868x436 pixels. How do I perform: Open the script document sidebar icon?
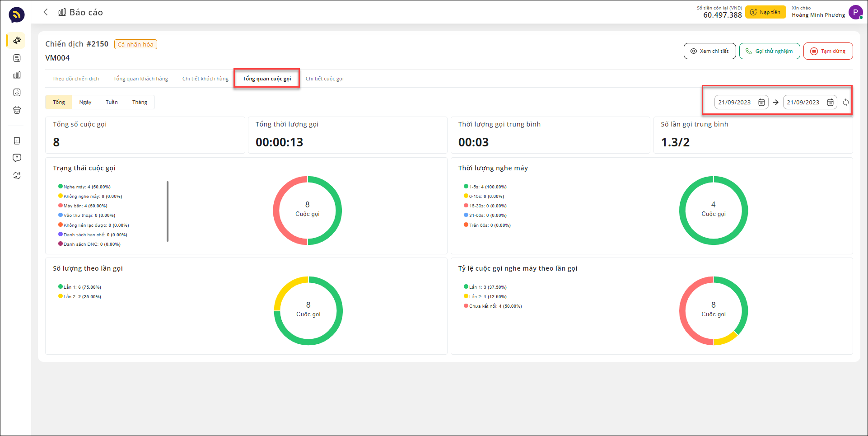pyautogui.click(x=17, y=58)
